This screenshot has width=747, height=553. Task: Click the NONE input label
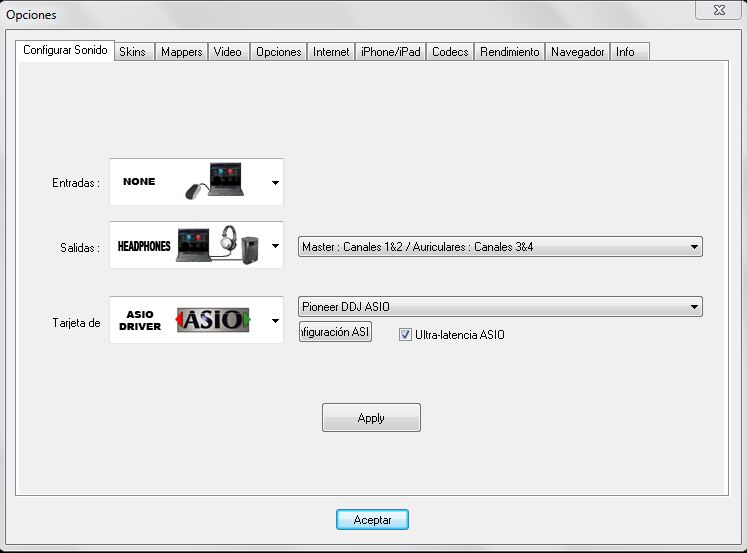[139, 181]
